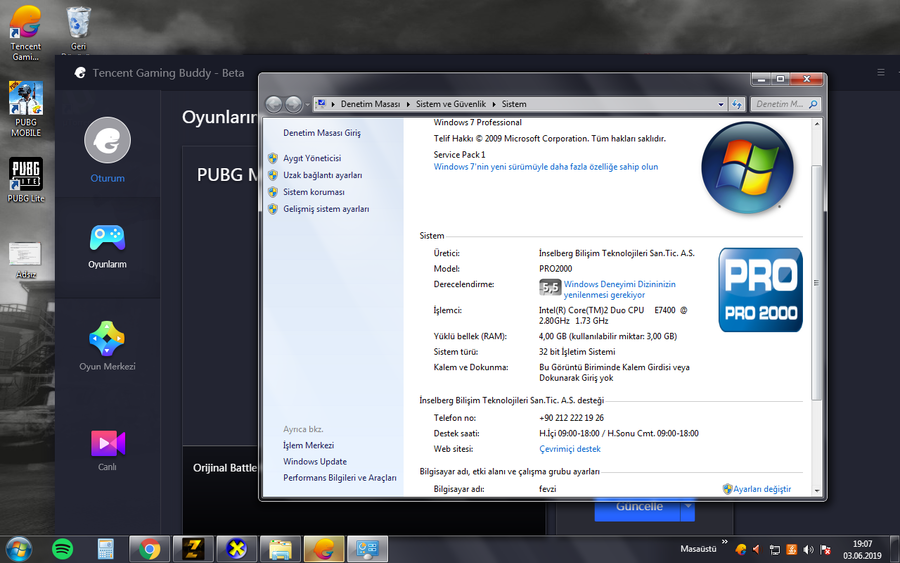900x563 pixels.
Task: Launch PUBG MOBILE desktop shortcut
Action: pos(26,109)
